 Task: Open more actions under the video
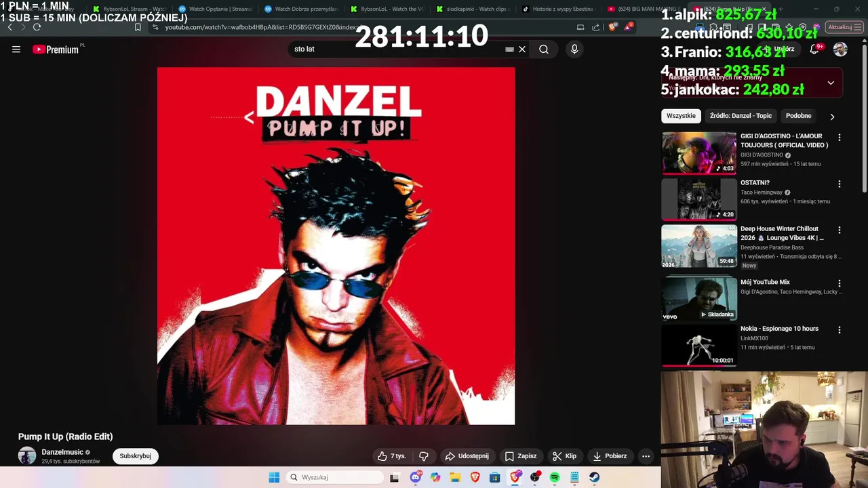(x=646, y=456)
